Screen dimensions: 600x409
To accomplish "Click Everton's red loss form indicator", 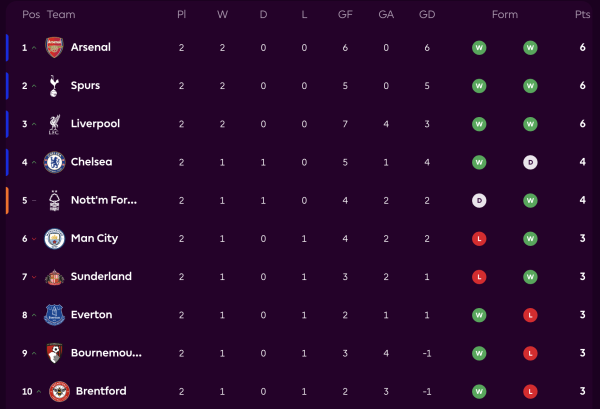I will [x=530, y=315].
